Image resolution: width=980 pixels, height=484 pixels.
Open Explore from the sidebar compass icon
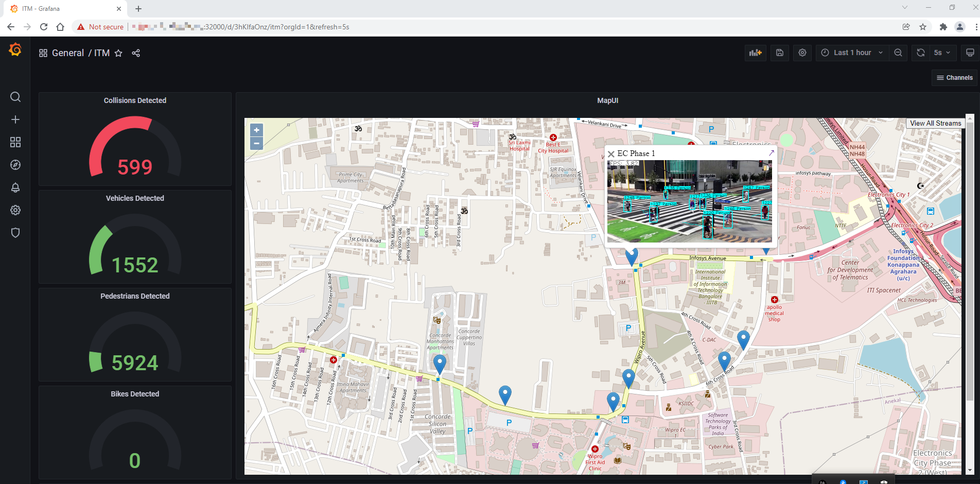[x=15, y=165]
